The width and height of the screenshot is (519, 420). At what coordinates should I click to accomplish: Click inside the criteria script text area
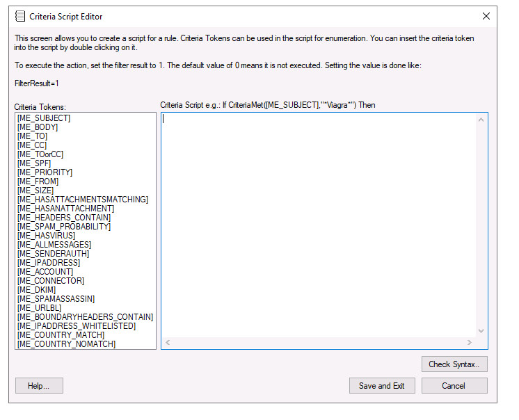(319, 223)
